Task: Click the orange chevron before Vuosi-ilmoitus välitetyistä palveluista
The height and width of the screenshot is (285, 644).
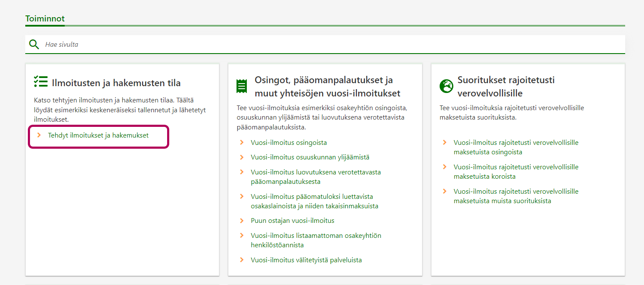Action: pos(242,260)
